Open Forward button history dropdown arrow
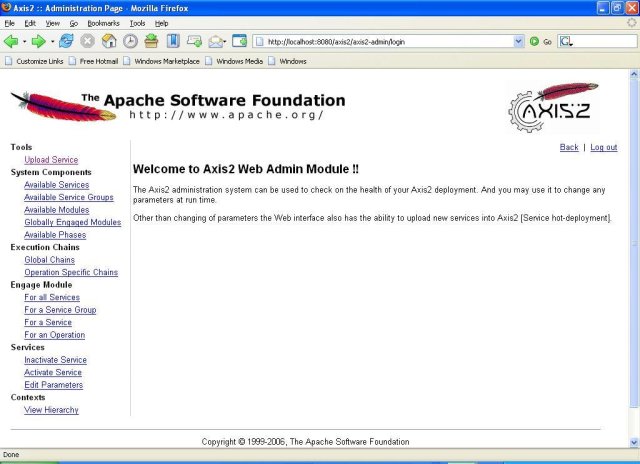Screen dimensions: 640x464 click(x=52, y=42)
